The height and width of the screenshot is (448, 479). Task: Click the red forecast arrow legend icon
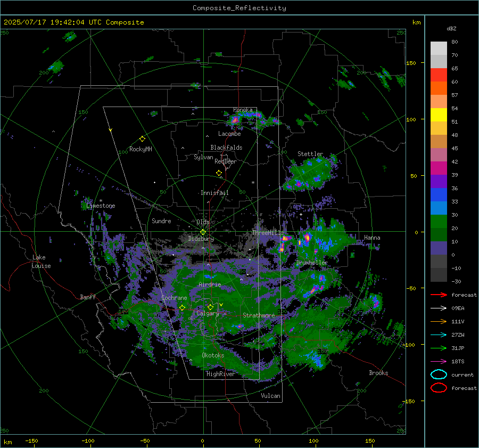pos(439,295)
